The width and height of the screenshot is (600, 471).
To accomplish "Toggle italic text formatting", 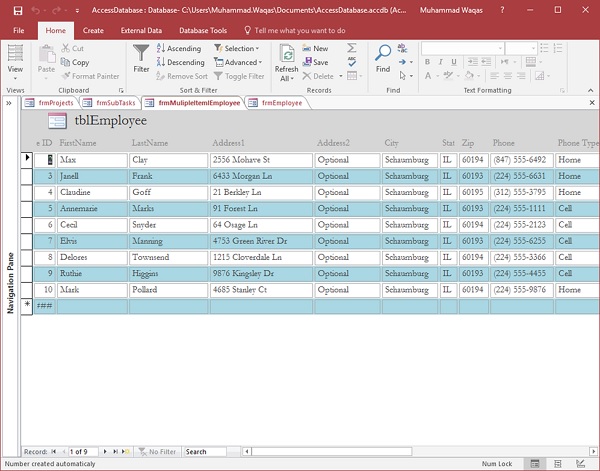I will pos(440,62).
